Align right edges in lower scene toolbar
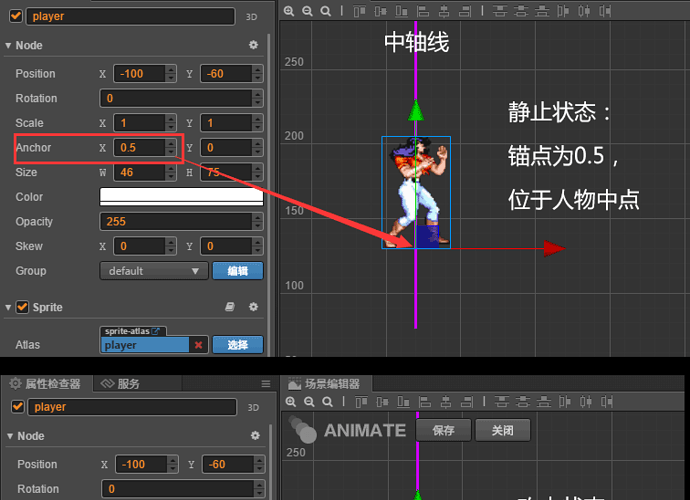The height and width of the screenshot is (500, 690). click(467, 401)
